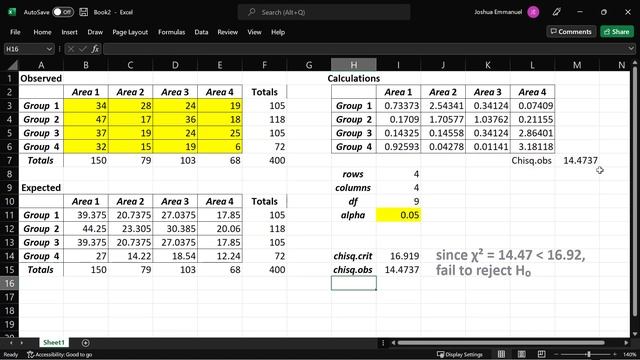
Task: Click the horizontal scrollbar thumb
Action: [501, 343]
